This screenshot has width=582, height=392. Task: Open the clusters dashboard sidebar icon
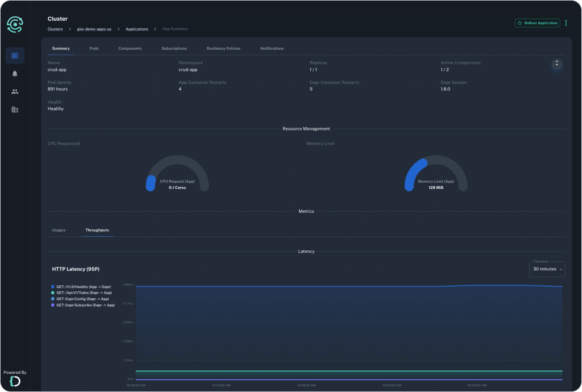pos(15,56)
